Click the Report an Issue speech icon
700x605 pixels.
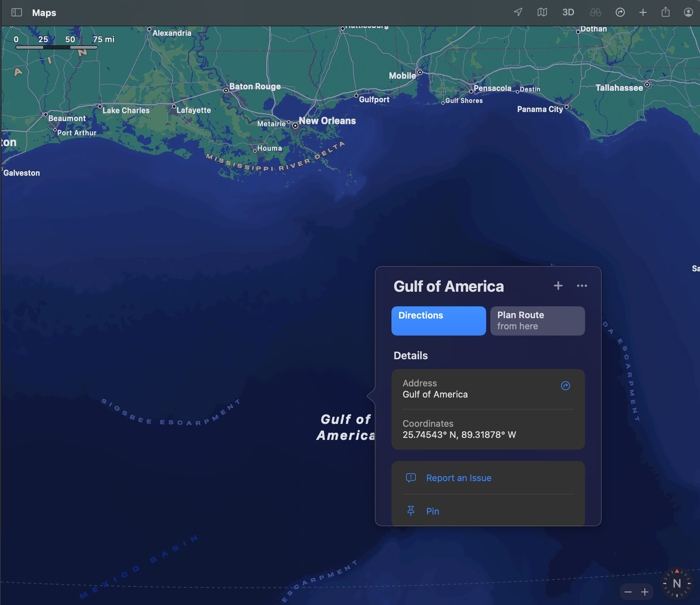(411, 478)
